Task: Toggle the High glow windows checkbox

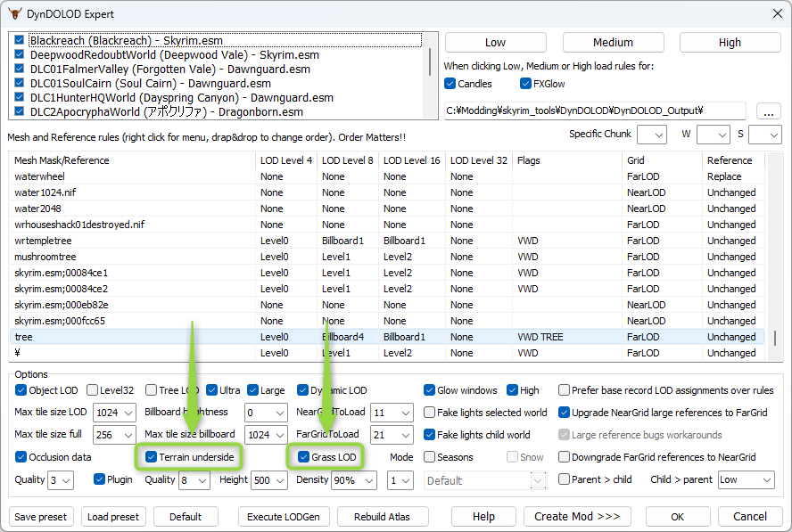Action: point(512,390)
